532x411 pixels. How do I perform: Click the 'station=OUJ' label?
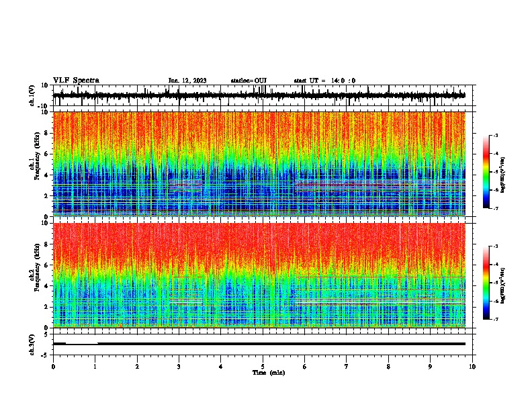pyautogui.click(x=249, y=81)
